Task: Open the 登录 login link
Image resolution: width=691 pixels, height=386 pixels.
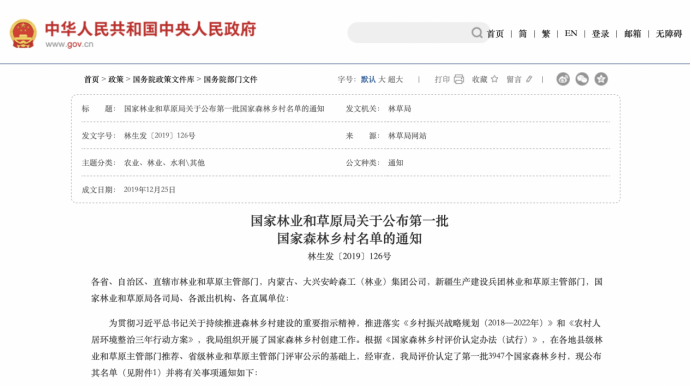Action: coord(600,34)
